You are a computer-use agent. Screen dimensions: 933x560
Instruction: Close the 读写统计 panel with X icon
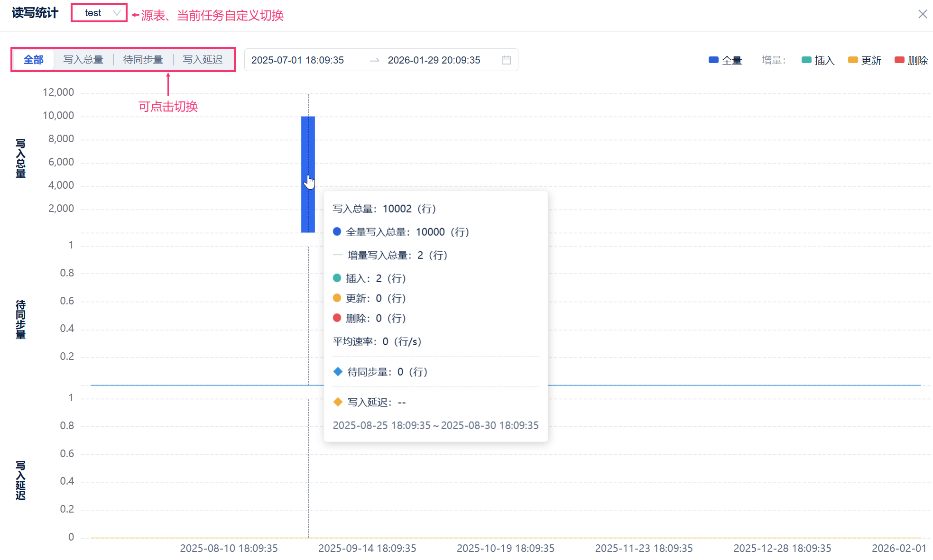tap(922, 14)
